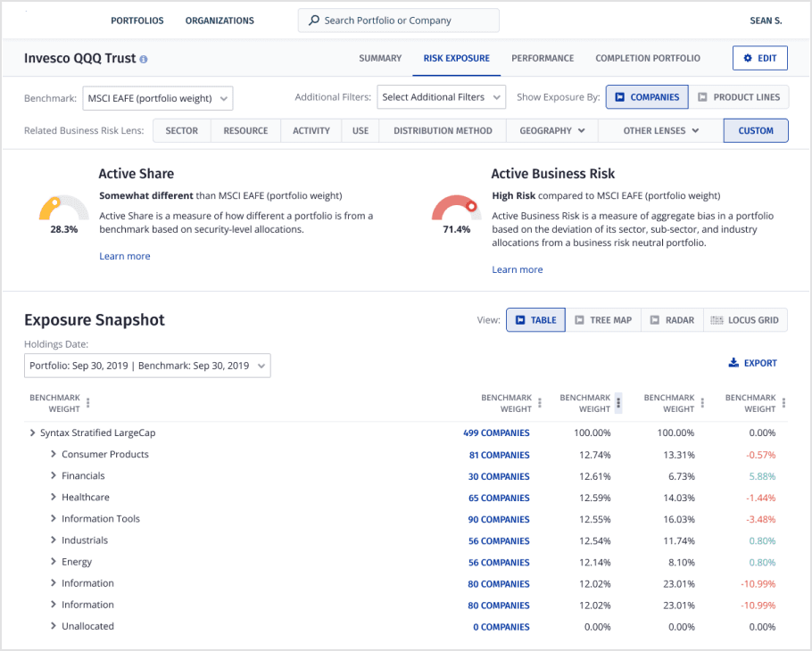812x651 pixels.
Task: Show exposure by Product Lines
Action: [739, 97]
